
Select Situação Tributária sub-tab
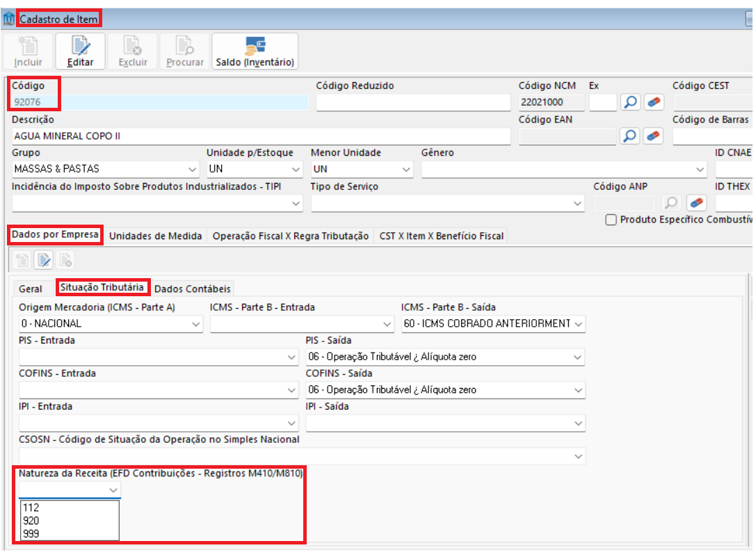[x=102, y=287]
